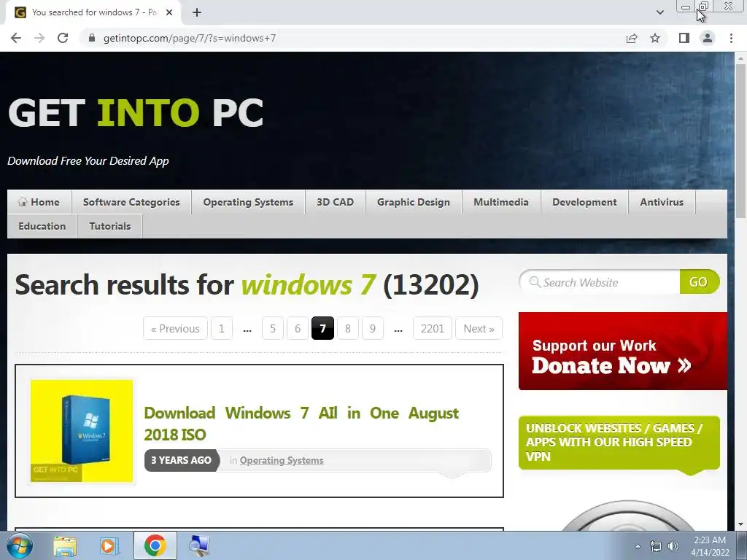Screen dimensions: 747x560
Task: Jump to results page 1
Action: pos(222,329)
